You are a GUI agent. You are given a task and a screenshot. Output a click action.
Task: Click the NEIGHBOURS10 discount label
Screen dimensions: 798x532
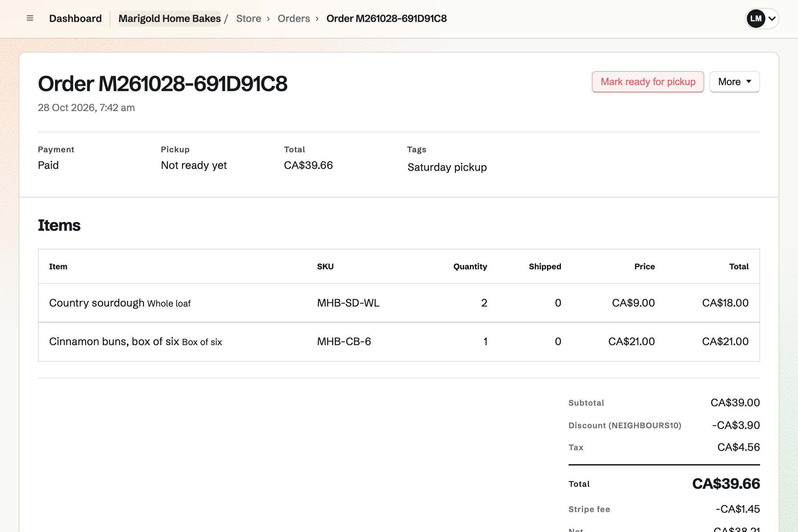(625, 426)
